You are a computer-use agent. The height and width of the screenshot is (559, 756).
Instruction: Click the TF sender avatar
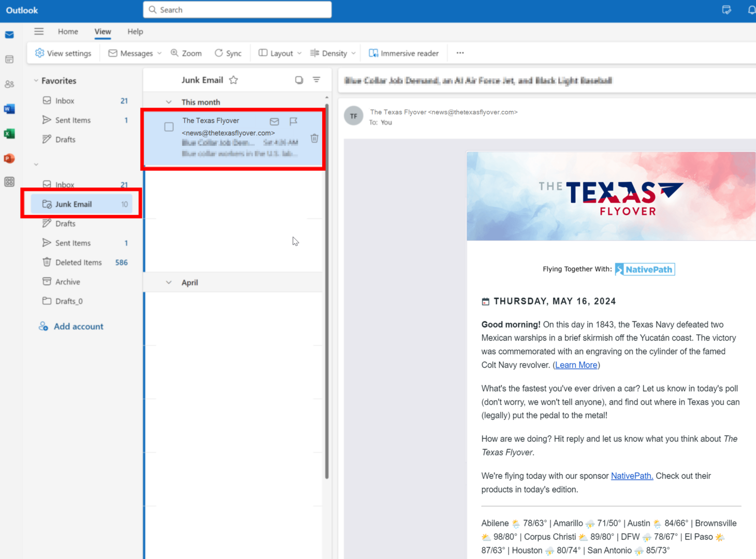(354, 116)
